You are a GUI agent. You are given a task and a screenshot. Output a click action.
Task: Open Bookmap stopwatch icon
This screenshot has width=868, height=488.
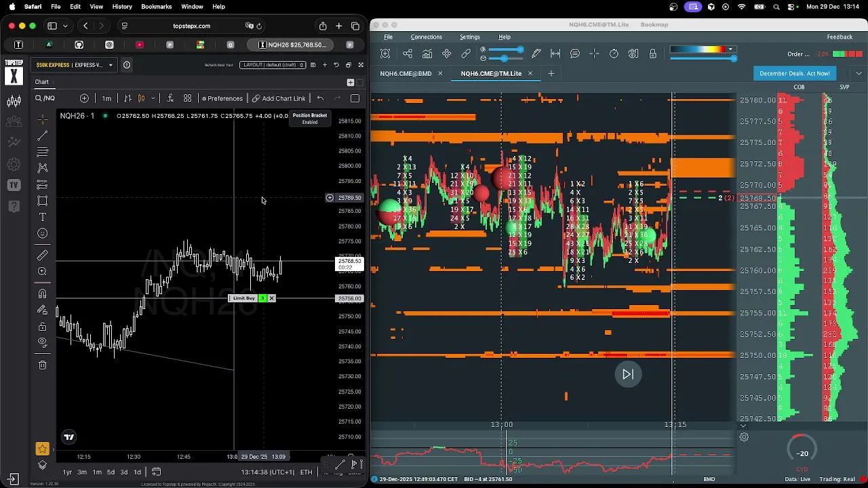point(614,54)
